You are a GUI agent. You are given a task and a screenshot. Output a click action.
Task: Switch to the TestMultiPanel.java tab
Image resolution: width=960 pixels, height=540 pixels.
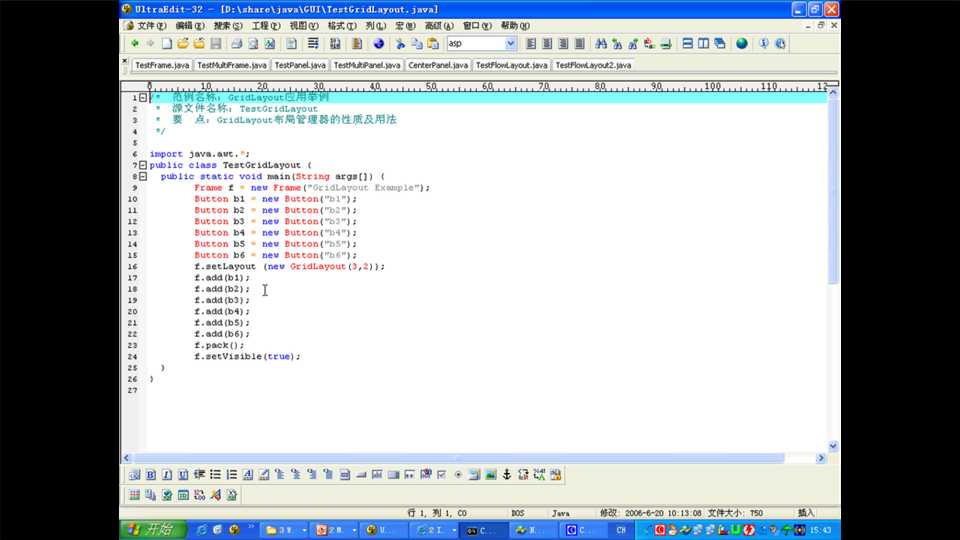click(367, 65)
